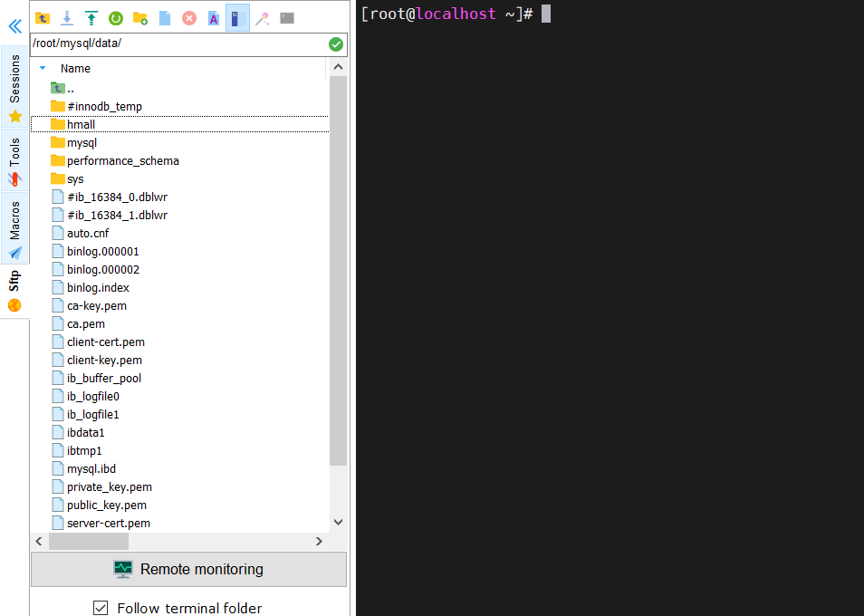Click file list scroll up arrow
Viewport: 864px width, 616px height.
coord(339,67)
